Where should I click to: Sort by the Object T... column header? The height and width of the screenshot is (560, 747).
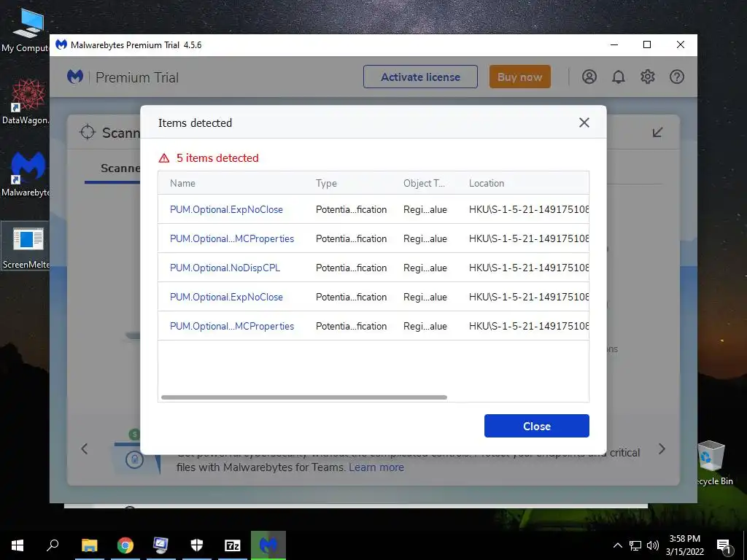[x=424, y=183]
